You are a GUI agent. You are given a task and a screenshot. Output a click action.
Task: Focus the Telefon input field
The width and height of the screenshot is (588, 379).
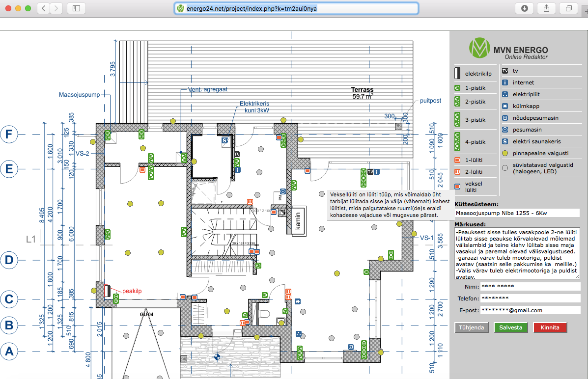(530, 298)
